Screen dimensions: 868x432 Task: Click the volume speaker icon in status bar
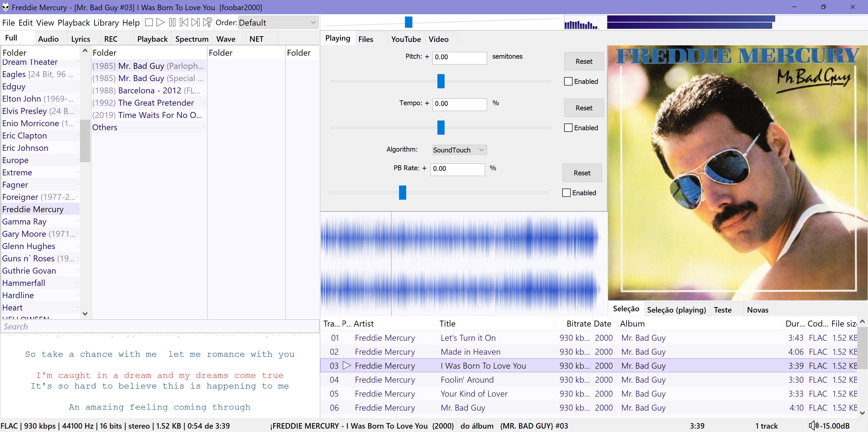pos(813,426)
